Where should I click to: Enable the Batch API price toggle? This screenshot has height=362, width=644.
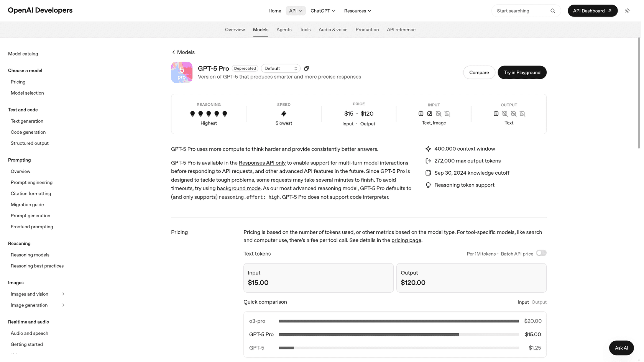point(541,253)
